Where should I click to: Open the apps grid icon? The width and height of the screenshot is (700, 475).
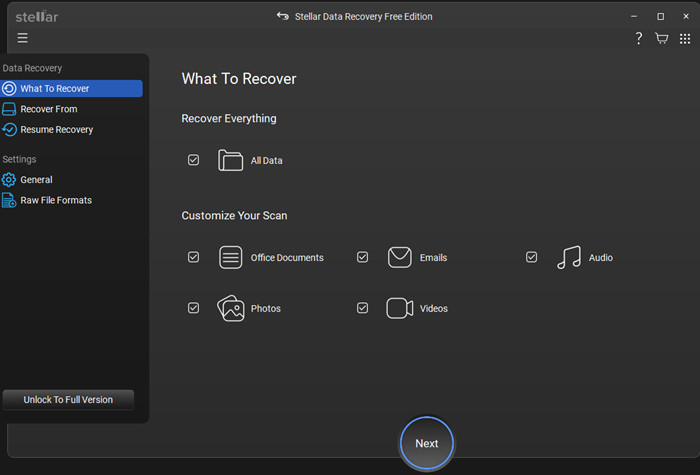pos(684,39)
